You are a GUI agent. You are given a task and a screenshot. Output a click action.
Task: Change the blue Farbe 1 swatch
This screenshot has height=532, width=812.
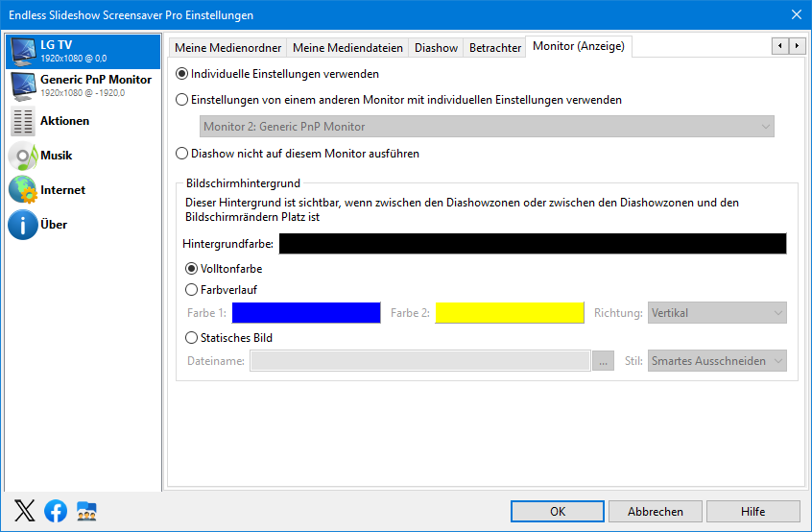coord(306,313)
